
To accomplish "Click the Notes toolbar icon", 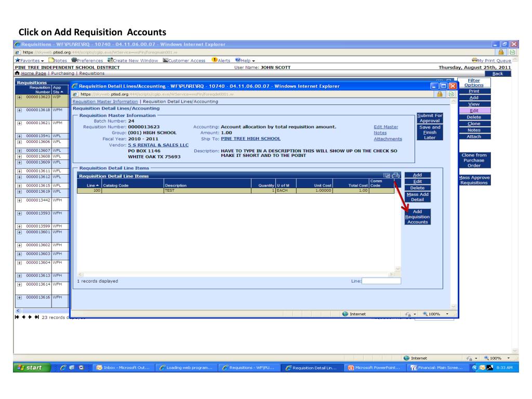I will (51, 60).
